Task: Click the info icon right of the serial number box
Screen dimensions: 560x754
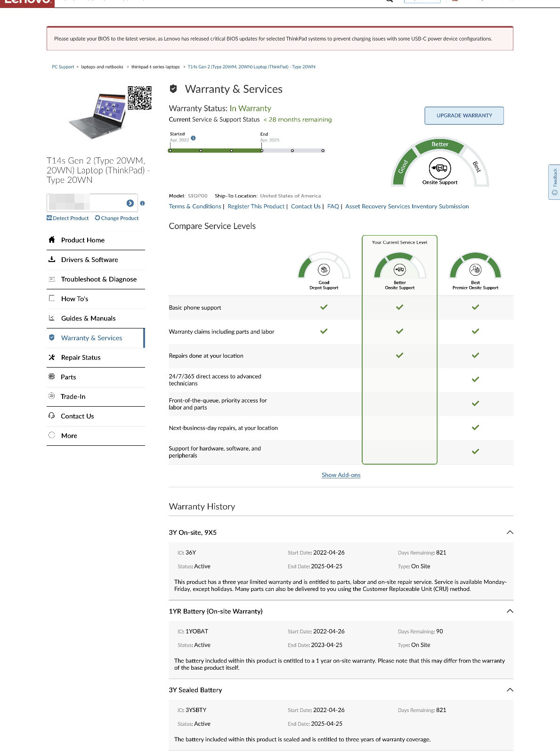Action: (142, 203)
